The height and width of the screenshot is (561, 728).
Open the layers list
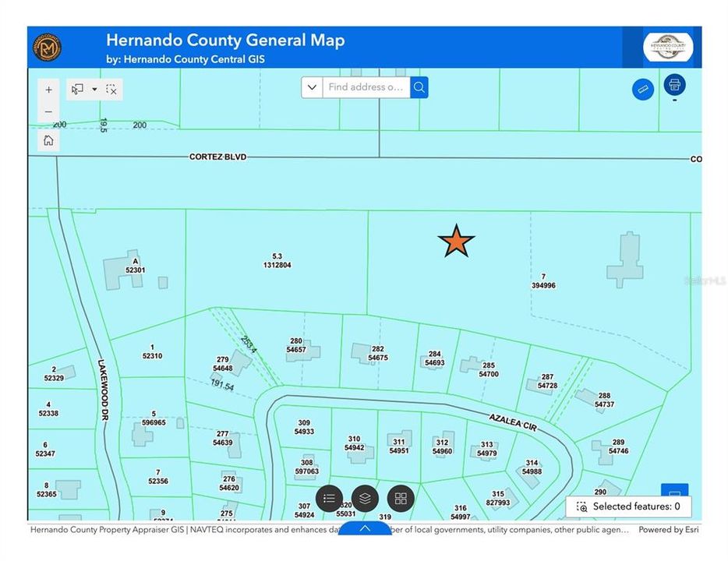pos(363,499)
